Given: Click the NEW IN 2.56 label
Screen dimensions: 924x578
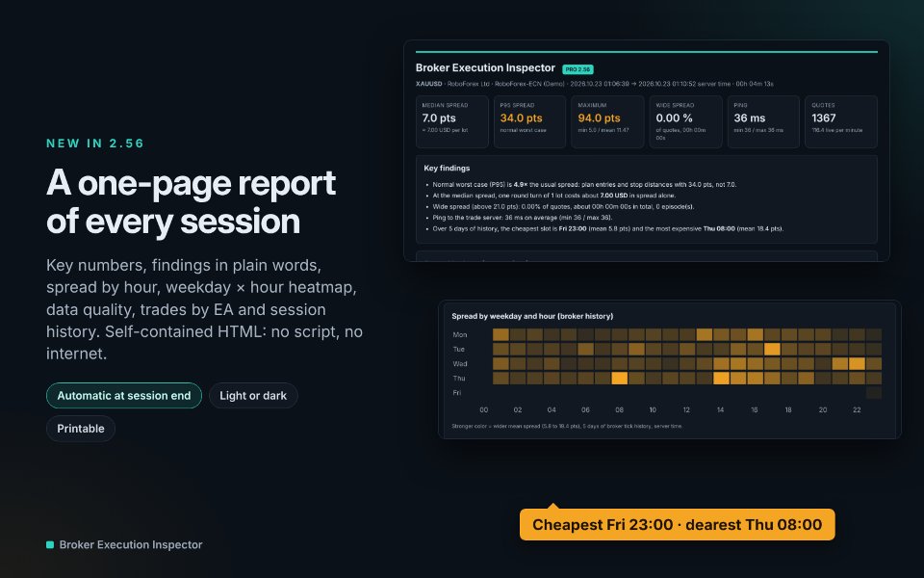Looking at the screenshot, I should pos(95,144).
